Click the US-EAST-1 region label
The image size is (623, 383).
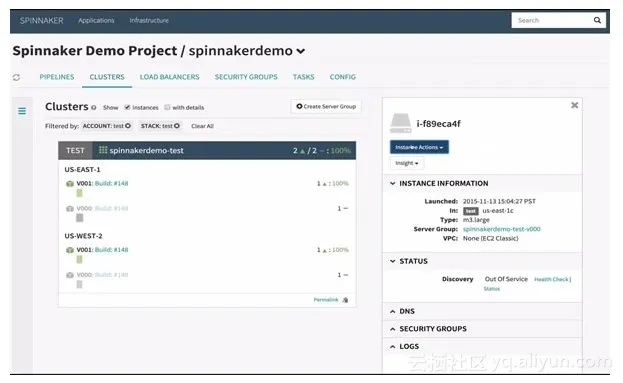coord(83,170)
